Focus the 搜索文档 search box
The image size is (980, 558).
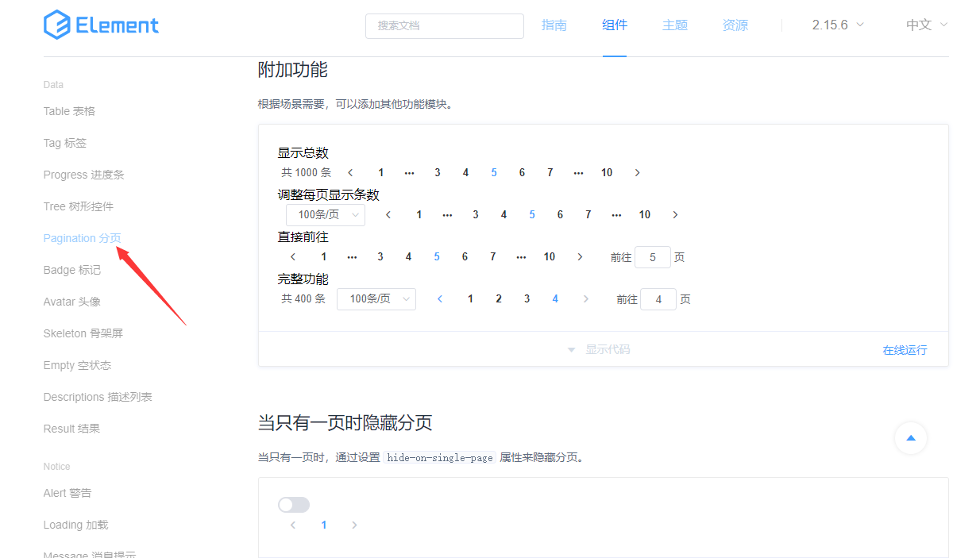point(445,25)
